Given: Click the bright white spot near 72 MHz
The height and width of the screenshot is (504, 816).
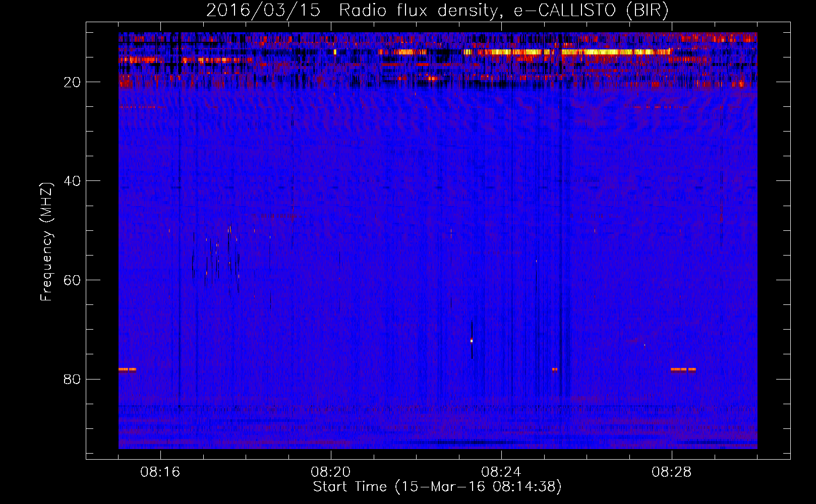Looking at the screenshot, I should (x=472, y=341).
